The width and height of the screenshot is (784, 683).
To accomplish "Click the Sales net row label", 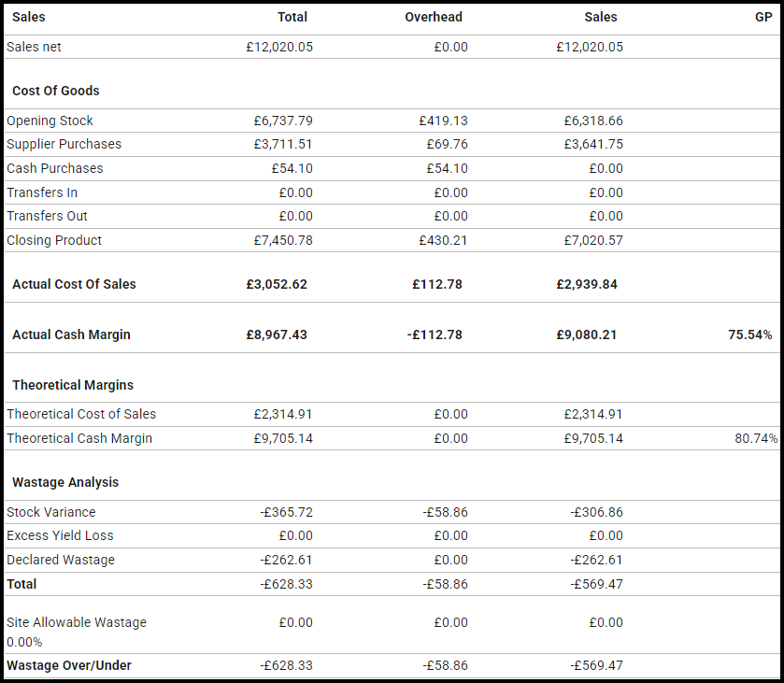I will (35, 47).
